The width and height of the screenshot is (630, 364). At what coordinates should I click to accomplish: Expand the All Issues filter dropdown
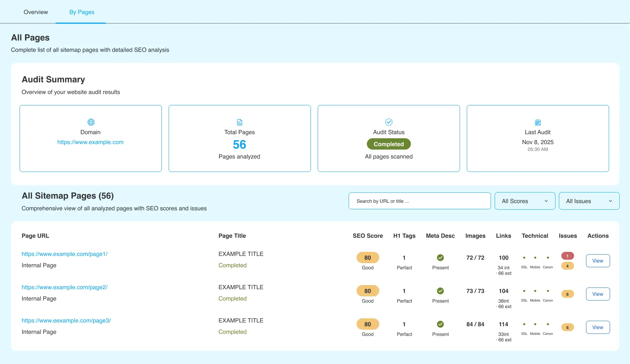tap(589, 201)
